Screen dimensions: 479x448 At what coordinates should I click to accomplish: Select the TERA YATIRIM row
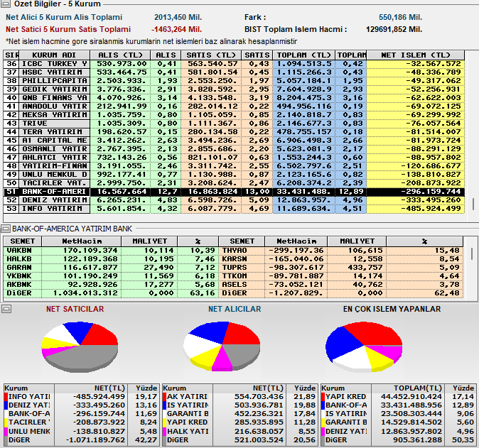click(x=234, y=132)
